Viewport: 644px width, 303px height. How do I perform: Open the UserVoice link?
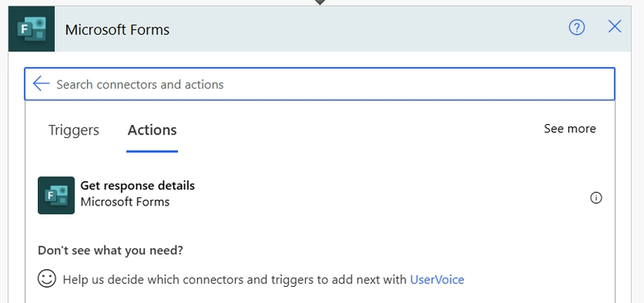[x=437, y=280]
